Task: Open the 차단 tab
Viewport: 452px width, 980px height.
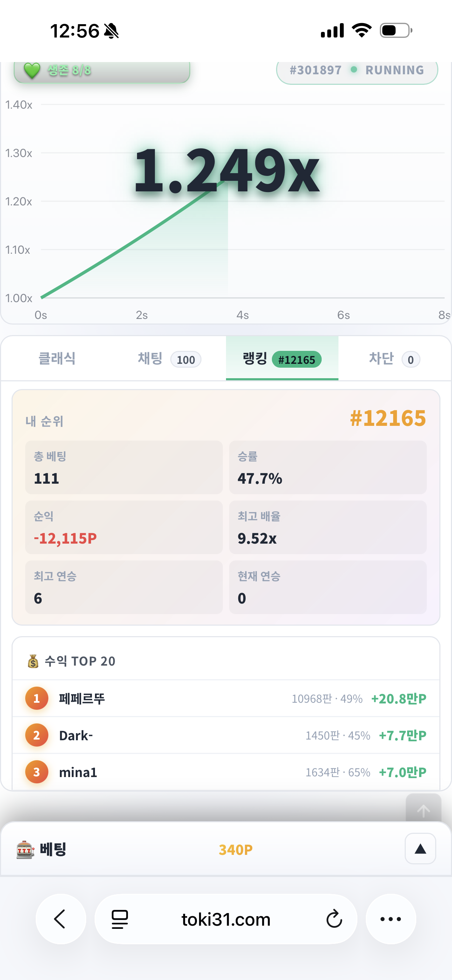Action: (x=394, y=358)
